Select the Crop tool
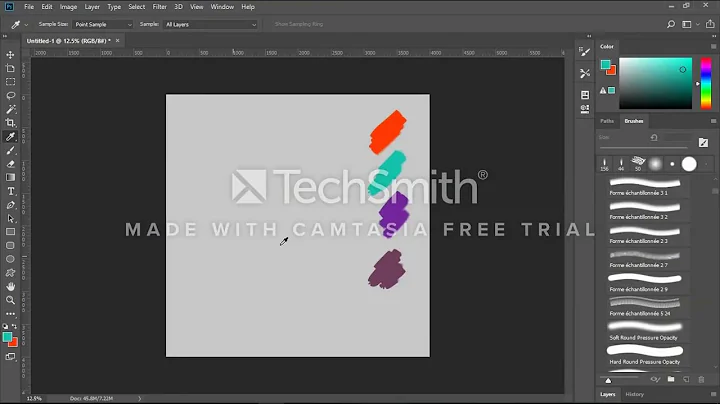Viewport: 720px width, 404px height. point(10,123)
